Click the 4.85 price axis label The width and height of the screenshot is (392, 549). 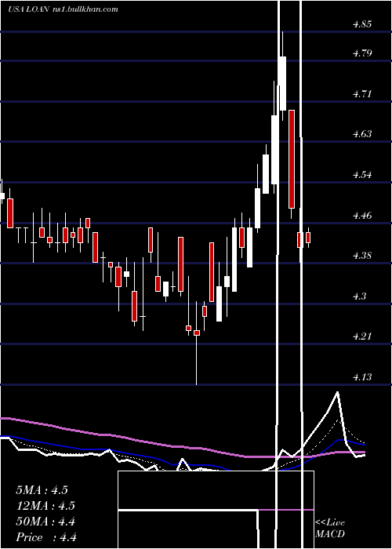(362, 24)
